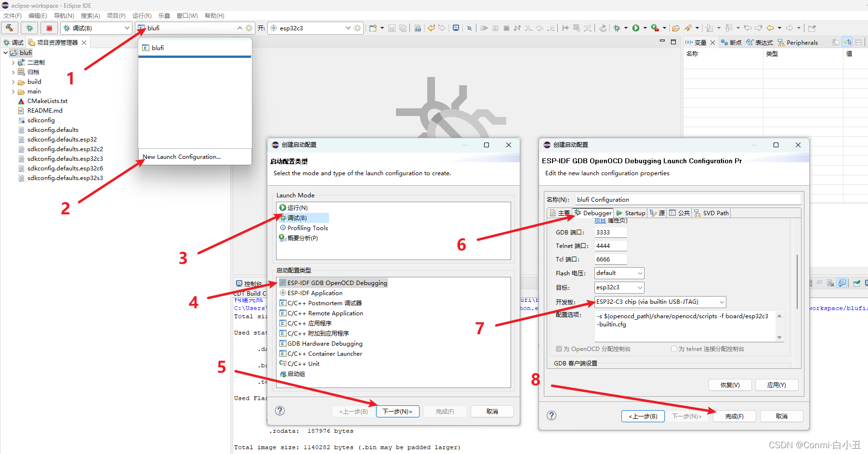Open the 运行(R) menu
Screen dimensions: 868x454
pyautogui.click(x=142, y=15)
